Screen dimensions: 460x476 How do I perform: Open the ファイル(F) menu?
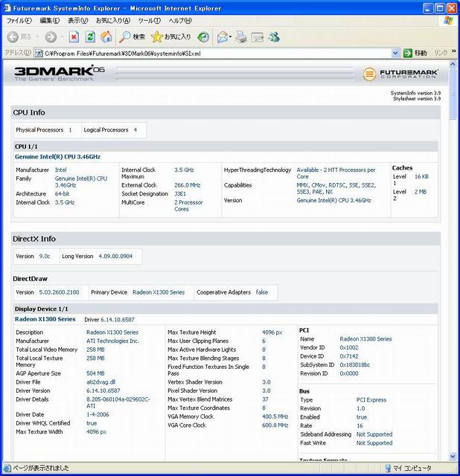click(x=19, y=20)
